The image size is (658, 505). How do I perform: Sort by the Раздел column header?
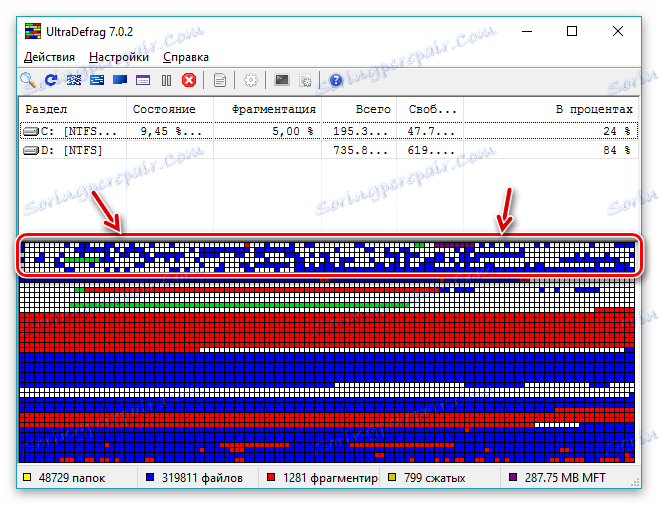click(73, 109)
